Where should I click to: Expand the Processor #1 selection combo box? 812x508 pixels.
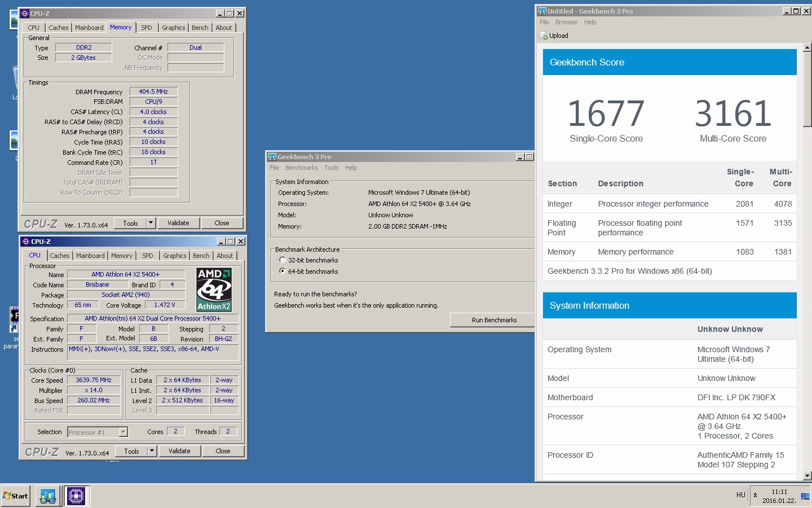tap(123, 432)
